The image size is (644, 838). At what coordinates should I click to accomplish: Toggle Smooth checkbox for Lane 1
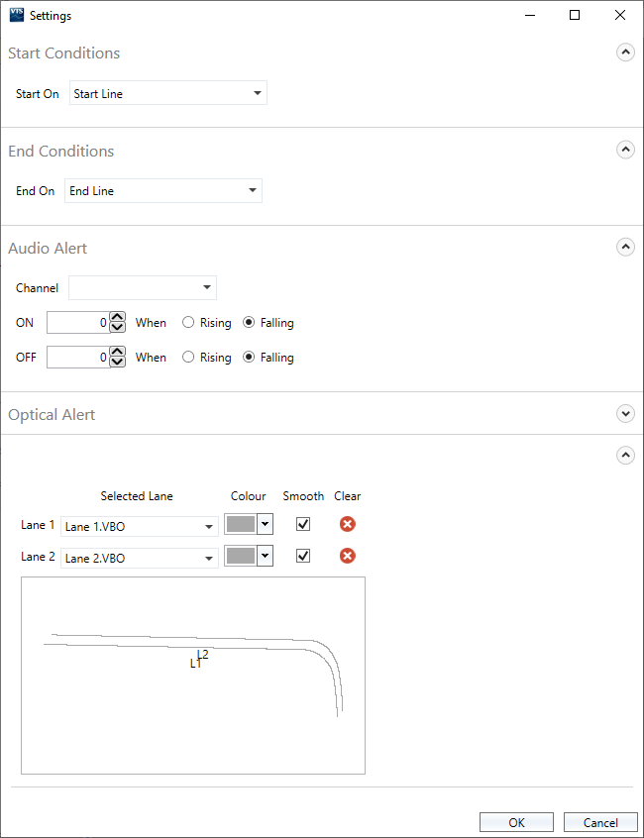point(303,524)
